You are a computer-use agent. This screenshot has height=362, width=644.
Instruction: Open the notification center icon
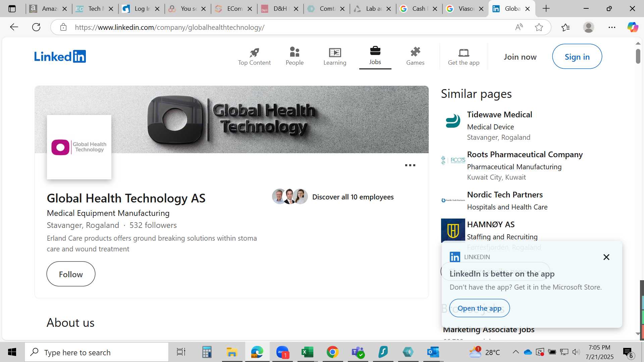click(628, 352)
